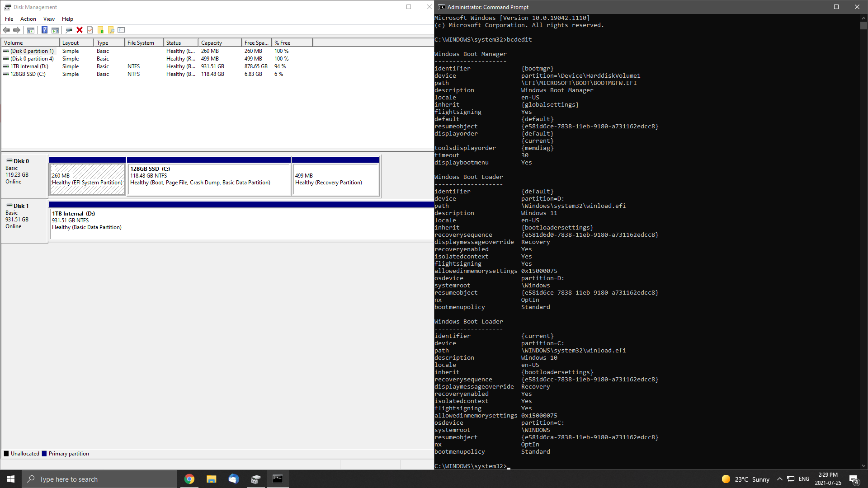Open the Help menu
Image resolution: width=868 pixels, height=488 pixels.
67,19
